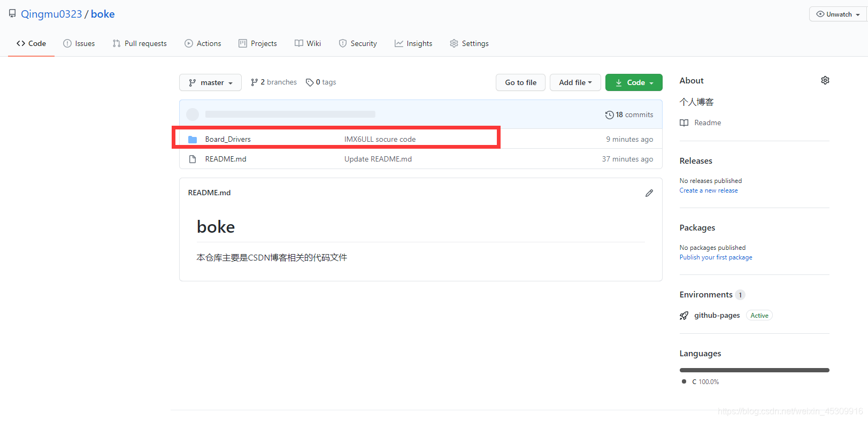Viewport: 868px width, 421px height.
Task: Click Publish your first package
Action: (x=716, y=257)
